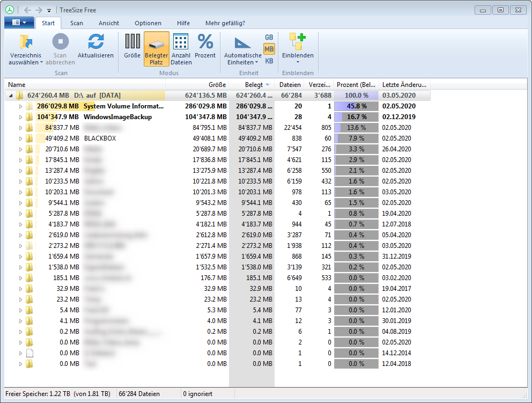Click the 0 ignoriert status entry
Image resolution: width=532 pixels, height=403 pixels.
coord(197,394)
